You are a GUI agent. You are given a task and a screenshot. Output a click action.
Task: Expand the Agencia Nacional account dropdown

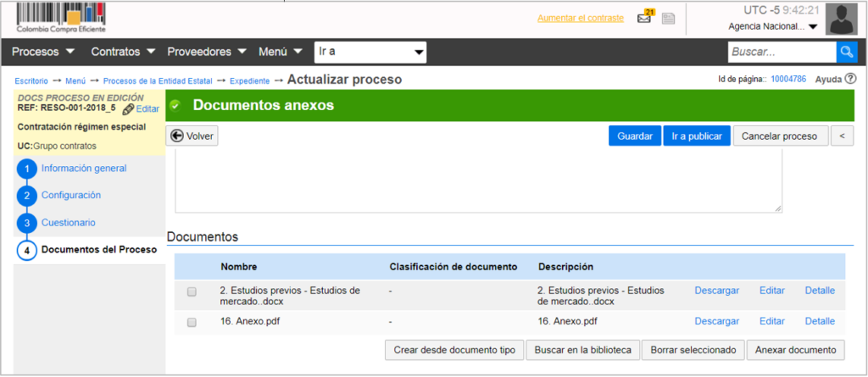pos(772,26)
